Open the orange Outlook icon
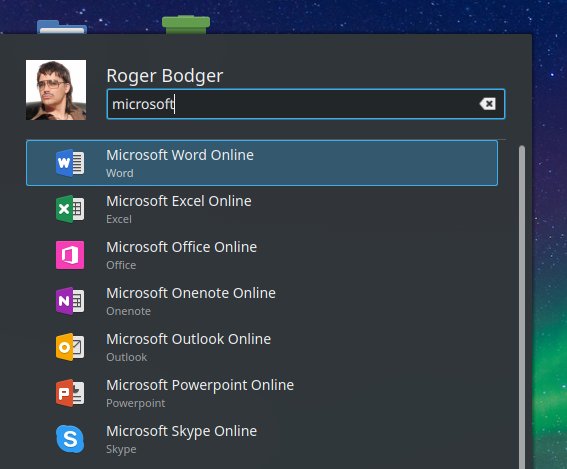Viewport: 567px width, 469px height. 70,347
